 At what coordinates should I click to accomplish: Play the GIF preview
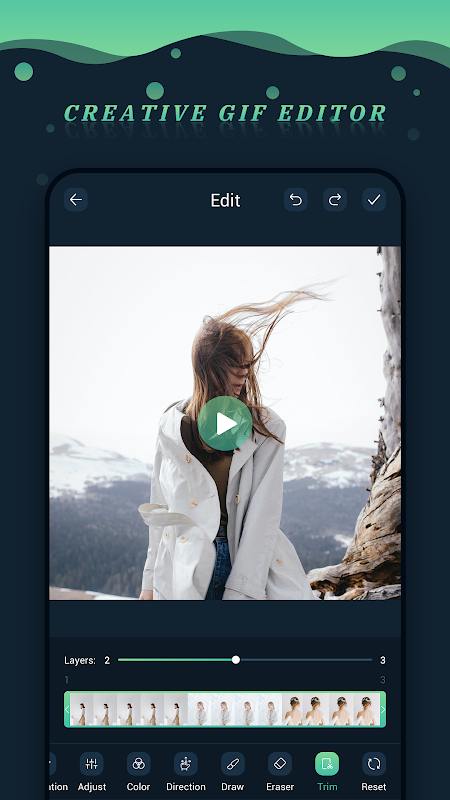pyautogui.click(x=225, y=423)
